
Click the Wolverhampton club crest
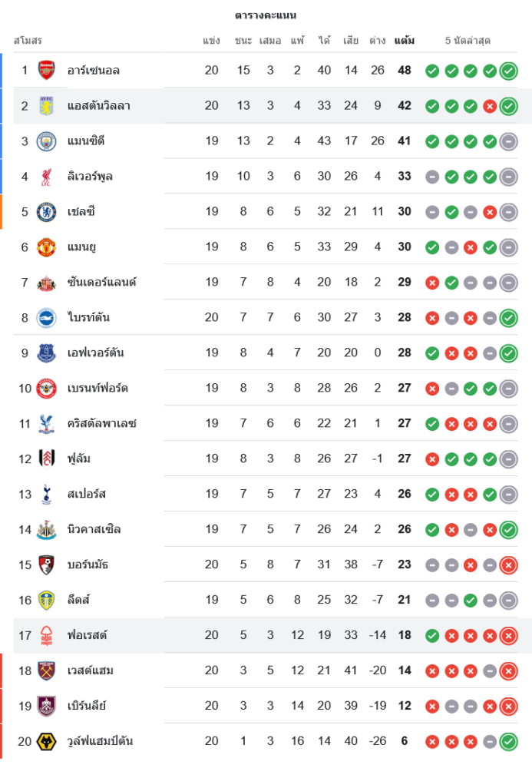coord(47,742)
